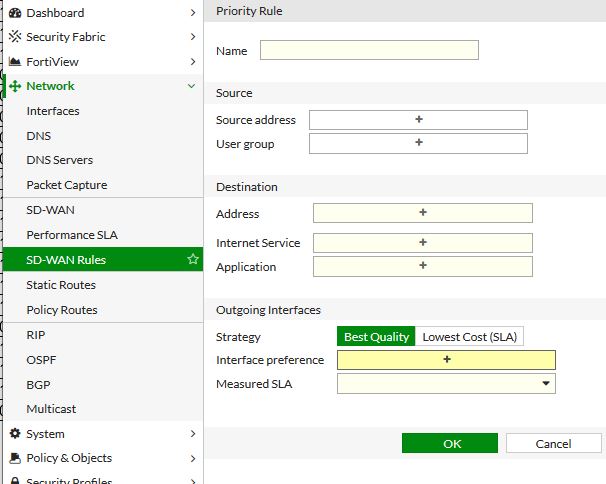Screen dimensions: 606x484
Task: Click the FortiView chart icon
Action: (15, 62)
